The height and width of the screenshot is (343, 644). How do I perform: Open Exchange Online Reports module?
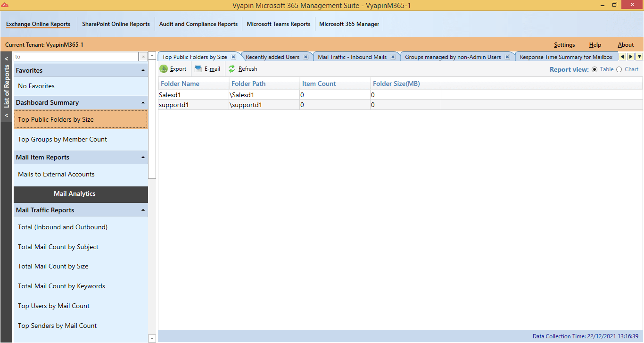pyautogui.click(x=38, y=24)
